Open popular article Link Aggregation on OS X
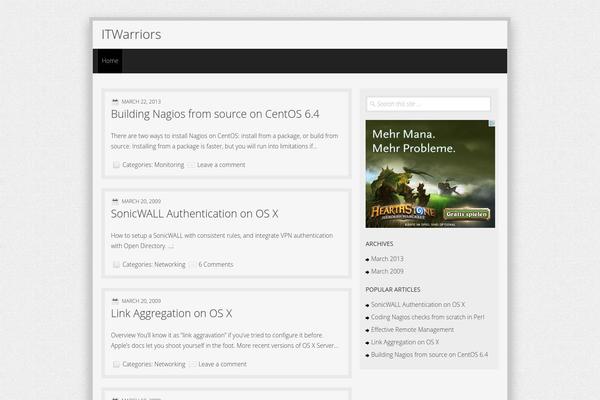 click(405, 342)
